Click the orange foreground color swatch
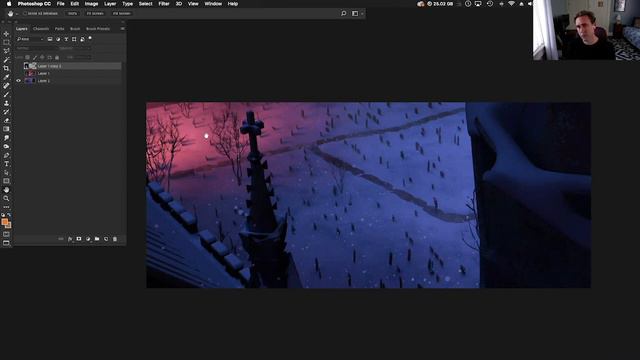This screenshot has width=640, height=360. [4, 222]
